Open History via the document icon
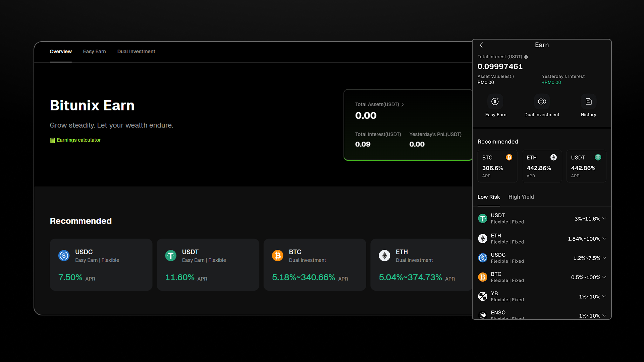644x362 pixels. click(x=588, y=101)
